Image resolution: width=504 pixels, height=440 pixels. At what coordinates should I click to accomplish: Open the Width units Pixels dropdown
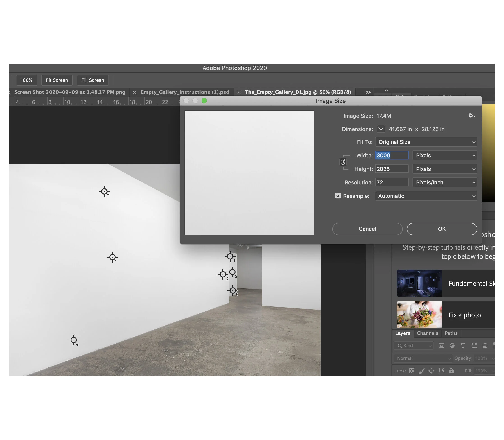coord(445,155)
